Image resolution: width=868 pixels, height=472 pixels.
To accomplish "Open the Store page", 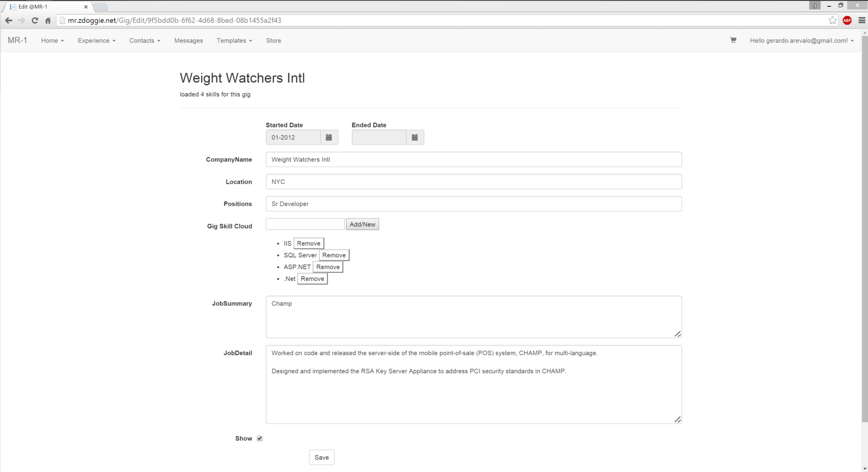I will click(x=274, y=41).
